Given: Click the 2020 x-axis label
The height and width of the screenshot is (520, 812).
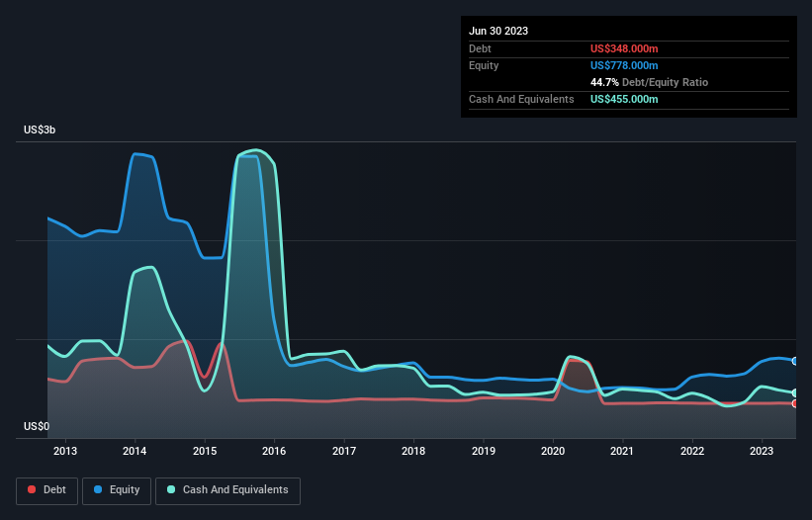Looking at the screenshot, I should point(553,451).
